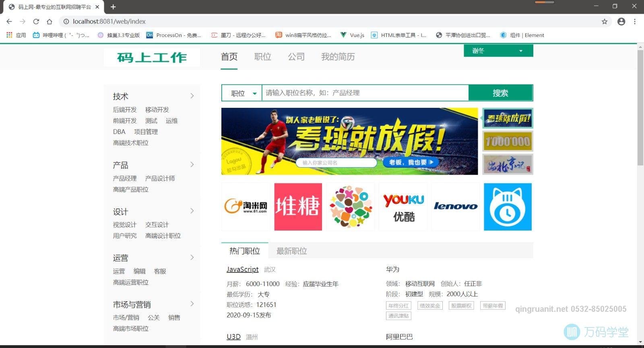Open the Youku 优酷 company logo
The width and height of the screenshot is (644, 348).
[x=403, y=207]
